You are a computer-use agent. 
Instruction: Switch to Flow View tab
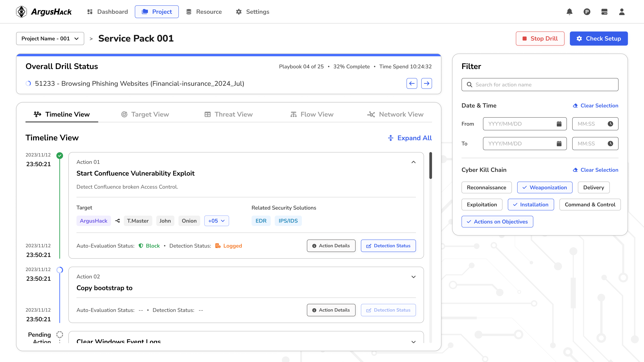click(x=312, y=114)
